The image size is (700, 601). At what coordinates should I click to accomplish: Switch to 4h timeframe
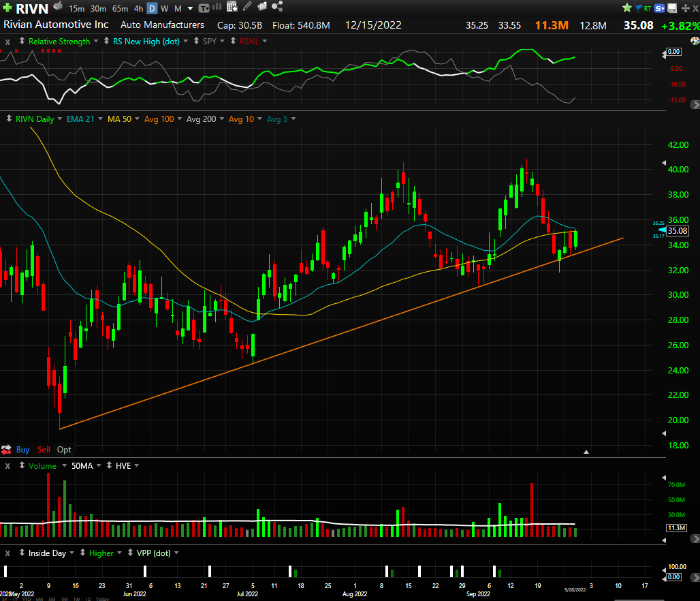[138, 8]
